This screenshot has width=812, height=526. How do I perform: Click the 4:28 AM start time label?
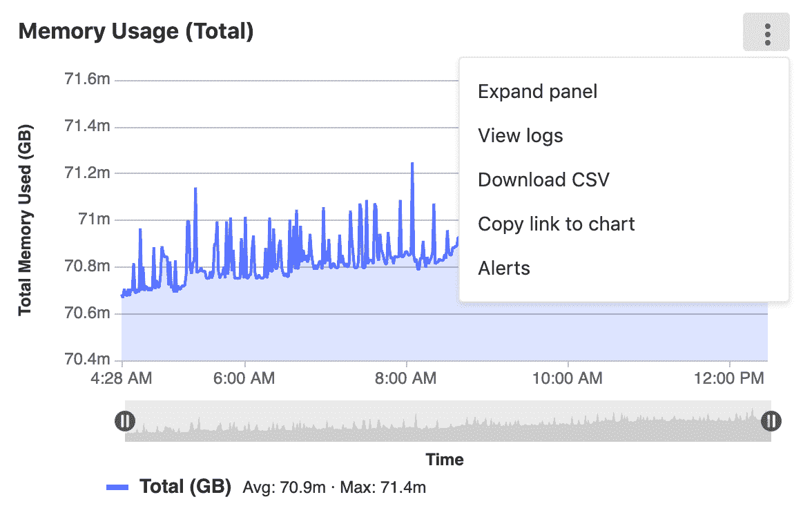[123, 378]
